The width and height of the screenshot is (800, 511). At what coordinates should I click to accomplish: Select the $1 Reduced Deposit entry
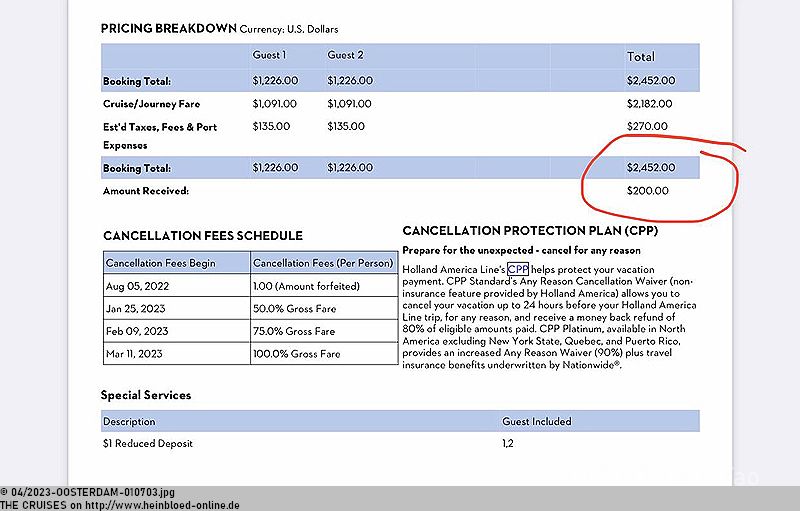tap(148, 444)
